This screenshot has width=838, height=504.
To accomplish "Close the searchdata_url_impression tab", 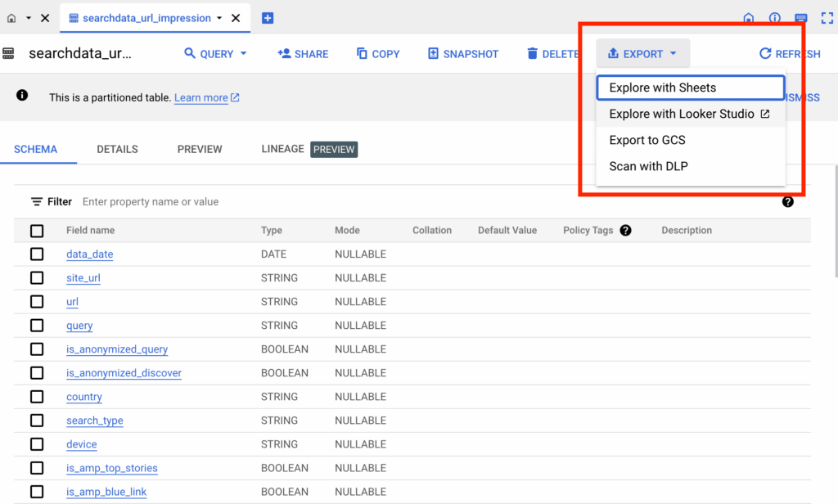I will (x=236, y=18).
